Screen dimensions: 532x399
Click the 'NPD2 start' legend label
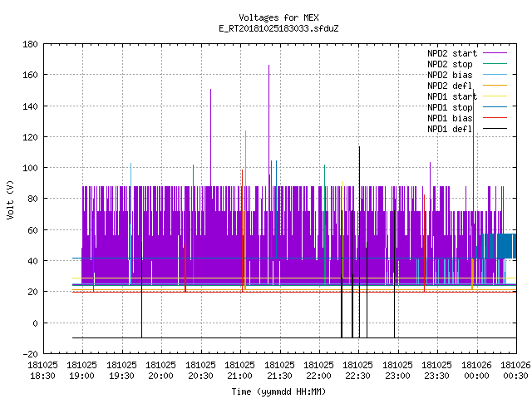click(x=452, y=53)
